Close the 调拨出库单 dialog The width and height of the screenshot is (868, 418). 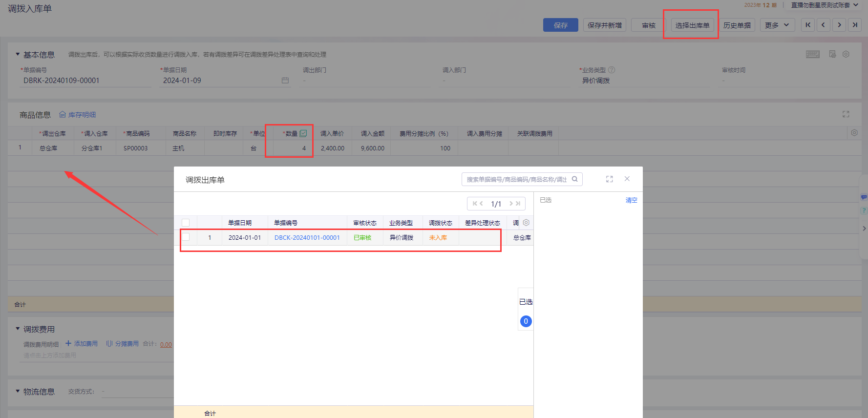627,179
